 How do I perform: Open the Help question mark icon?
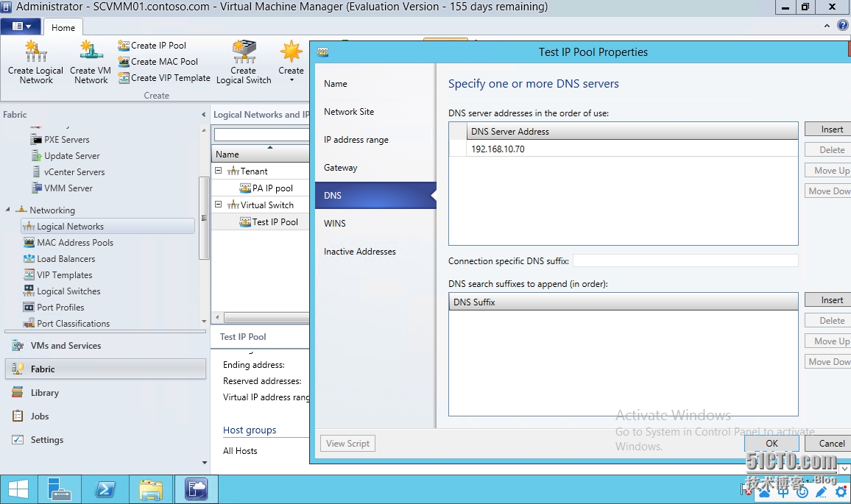point(843,26)
